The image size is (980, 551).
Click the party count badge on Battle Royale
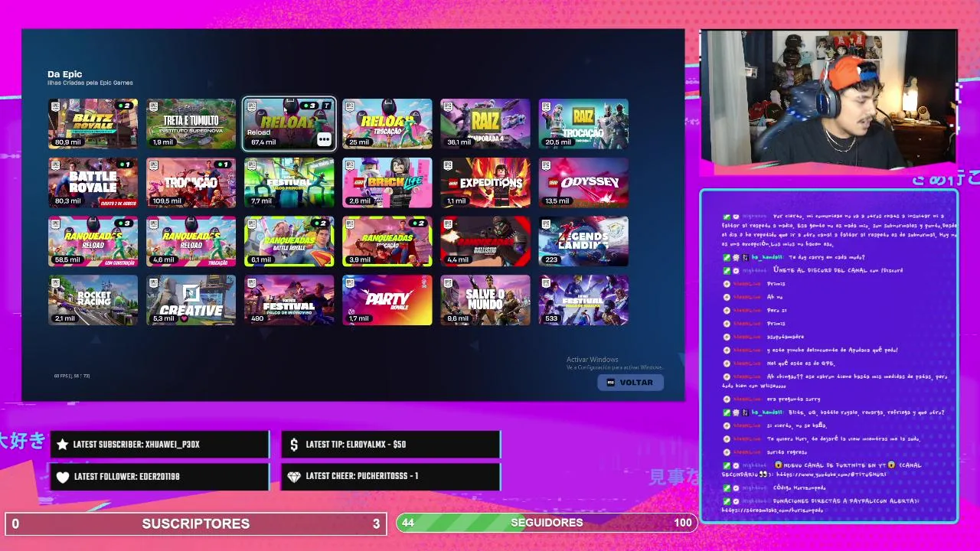coord(125,165)
